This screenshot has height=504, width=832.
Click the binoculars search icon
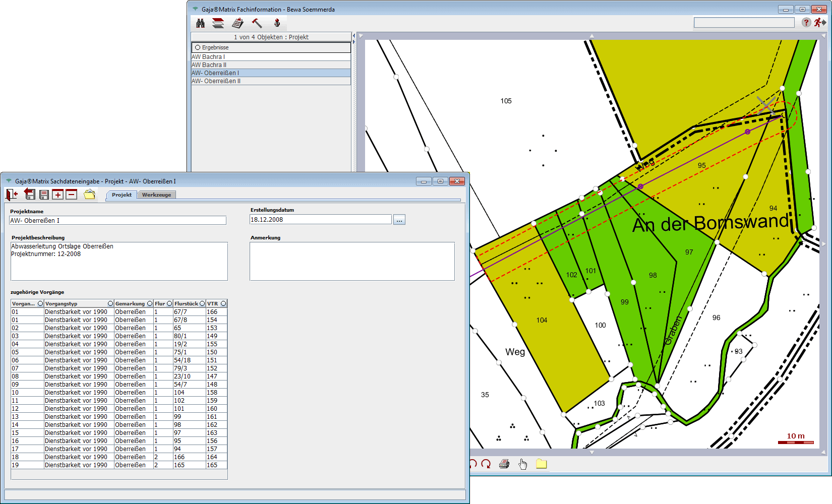200,23
